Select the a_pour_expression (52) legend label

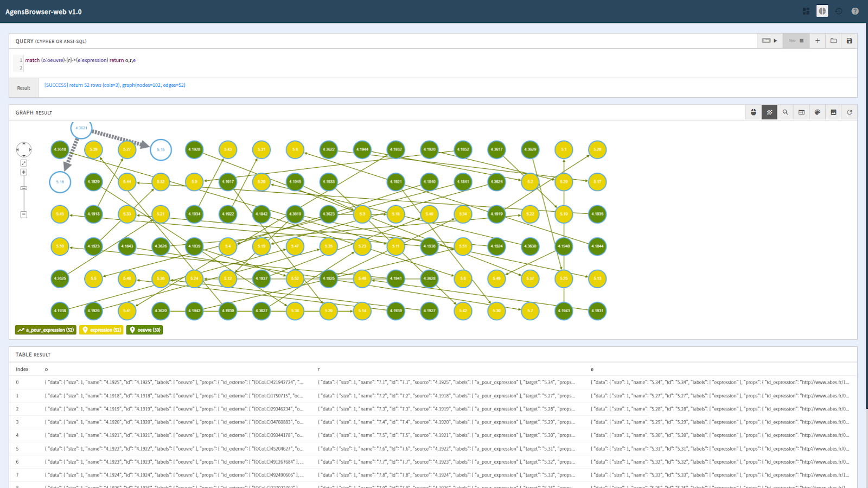[x=46, y=330]
